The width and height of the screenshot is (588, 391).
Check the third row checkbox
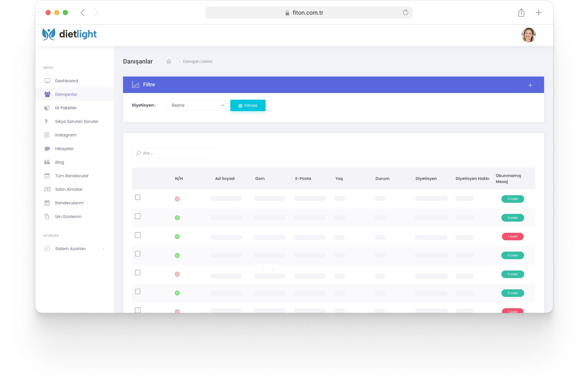tap(138, 235)
